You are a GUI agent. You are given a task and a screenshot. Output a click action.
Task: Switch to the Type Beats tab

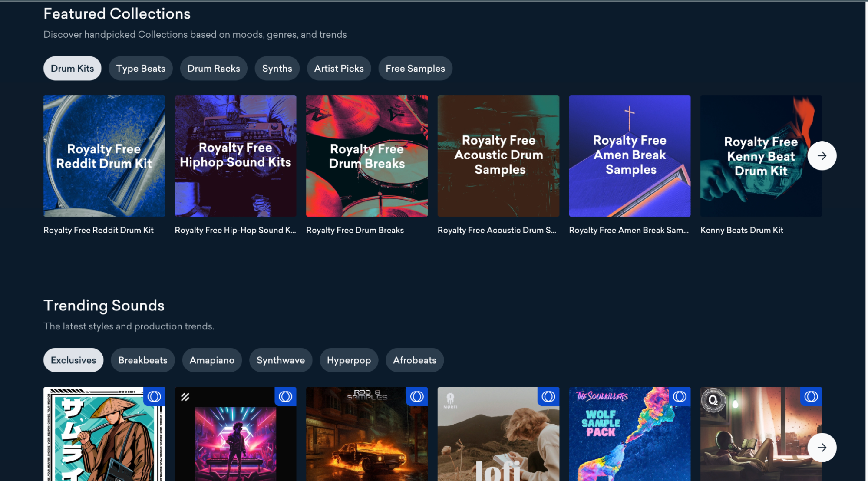tap(140, 68)
